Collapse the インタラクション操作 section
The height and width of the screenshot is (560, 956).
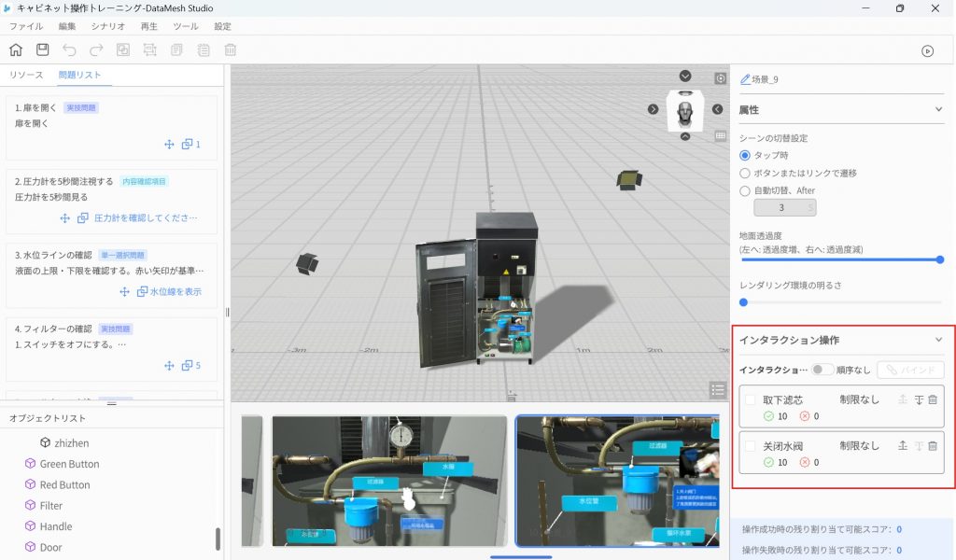938,340
